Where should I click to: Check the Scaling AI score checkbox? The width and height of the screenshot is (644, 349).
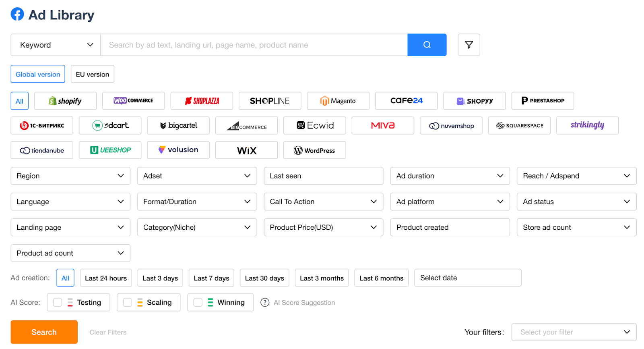coord(128,302)
